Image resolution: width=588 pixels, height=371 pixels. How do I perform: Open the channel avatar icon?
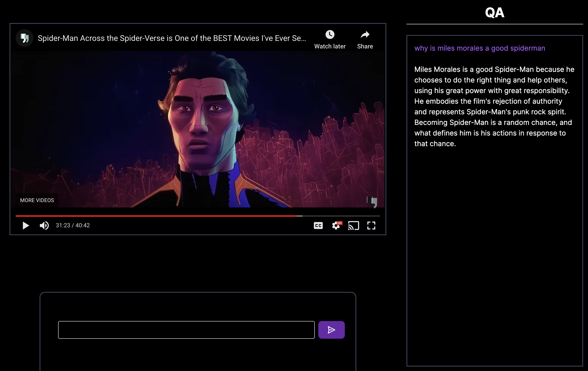click(25, 38)
